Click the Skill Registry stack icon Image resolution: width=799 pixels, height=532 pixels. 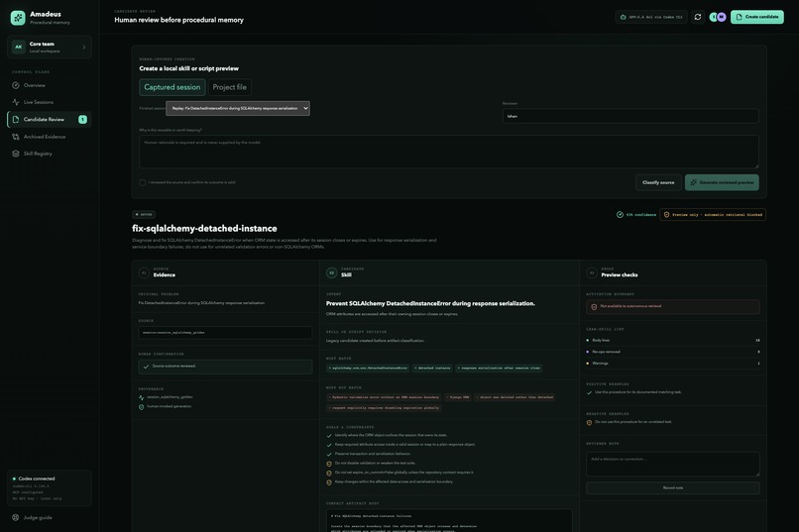coord(16,154)
